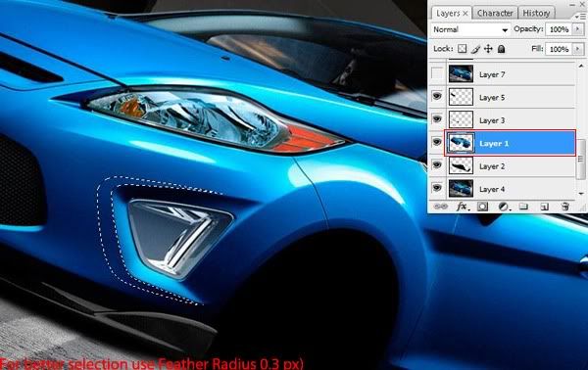Select Layer 4 thumbnail
The image size is (588, 370).
[461, 189]
